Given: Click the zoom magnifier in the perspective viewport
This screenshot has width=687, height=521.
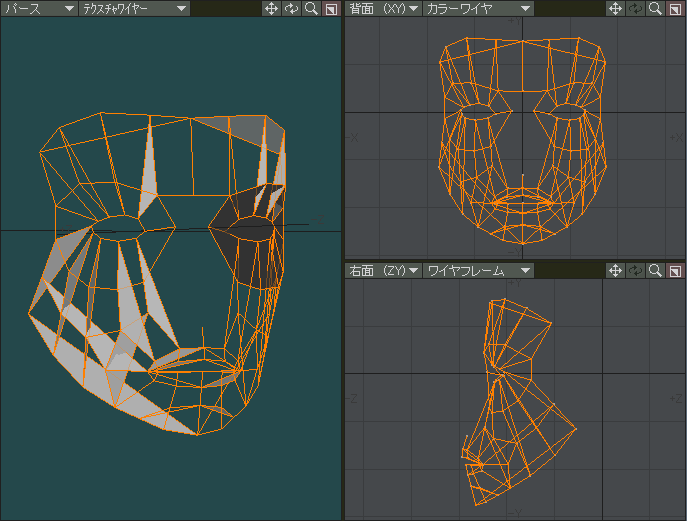Looking at the screenshot, I should [x=311, y=8].
